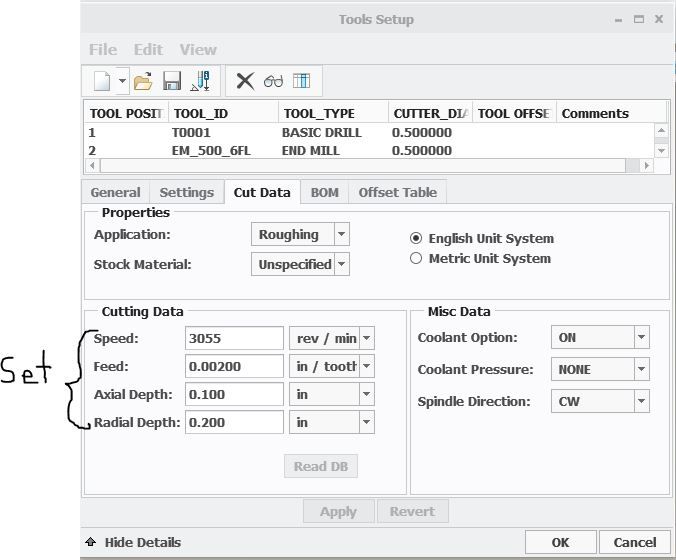Screen dimensions: 676x560
Task: Expand the Coolant Option dropdown
Action: tap(641, 338)
